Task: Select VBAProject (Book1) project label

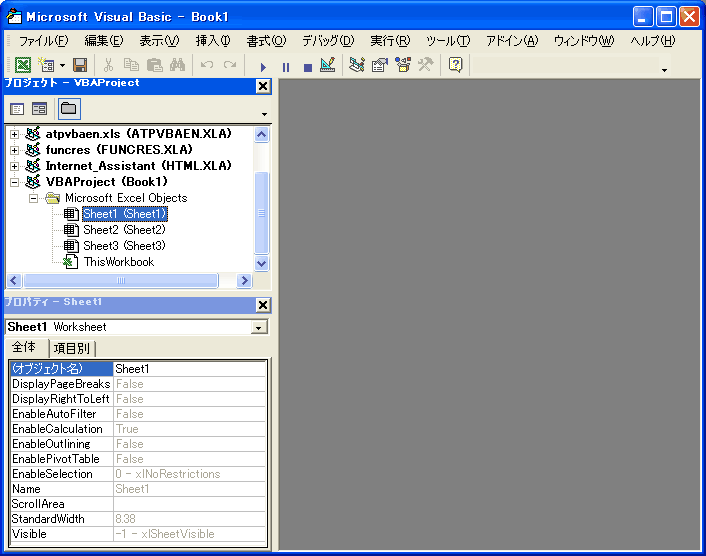Action: click(107, 182)
